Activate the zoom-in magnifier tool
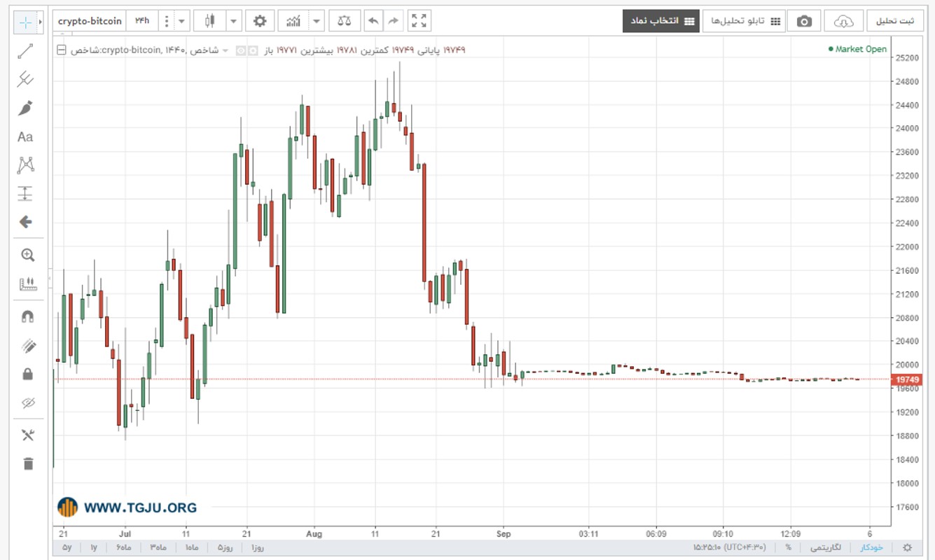Image resolution: width=935 pixels, height=560 pixels. click(27, 255)
